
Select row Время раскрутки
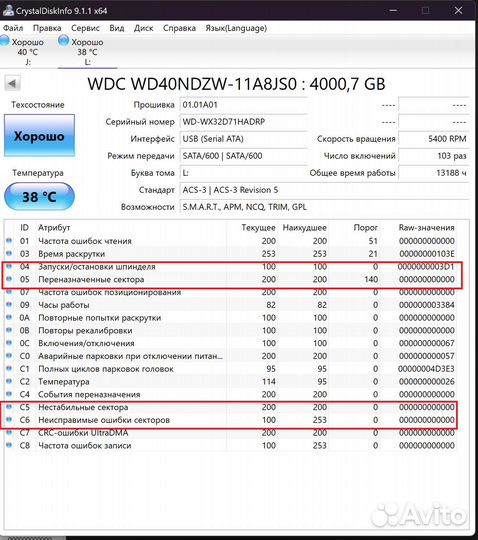pyautogui.click(x=231, y=253)
